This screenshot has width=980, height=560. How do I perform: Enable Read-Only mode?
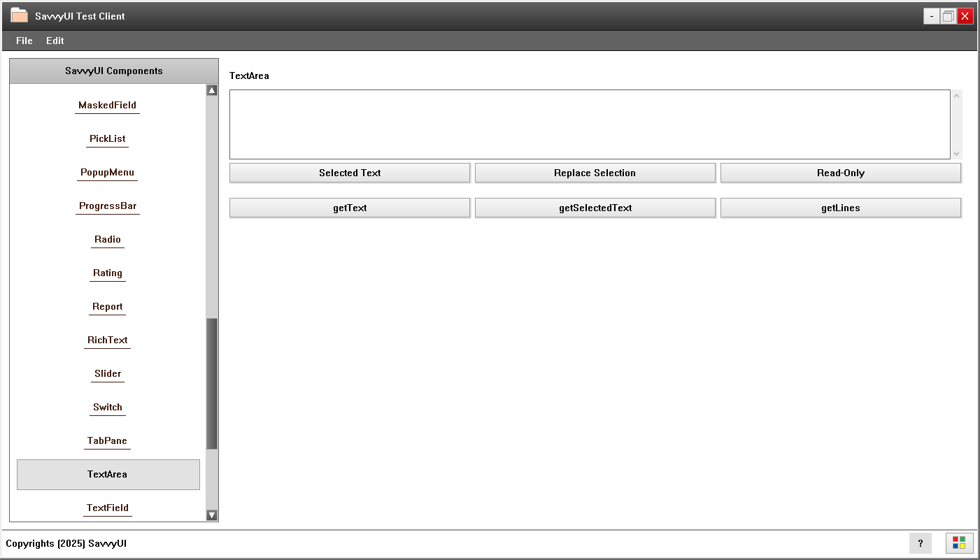(x=841, y=173)
